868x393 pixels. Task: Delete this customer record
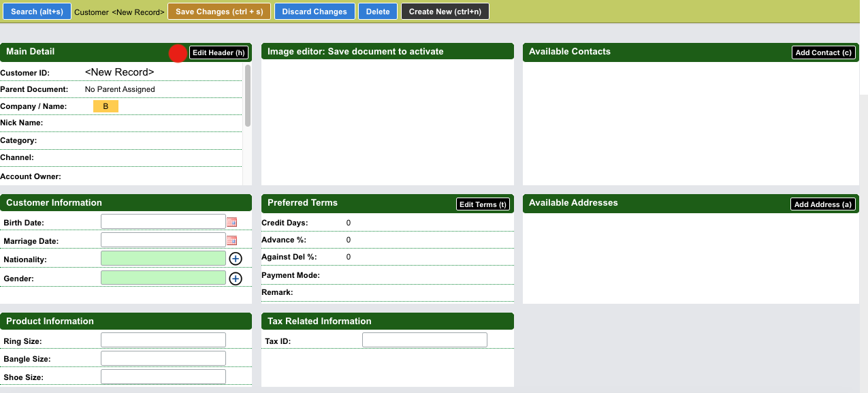[x=377, y=11]
